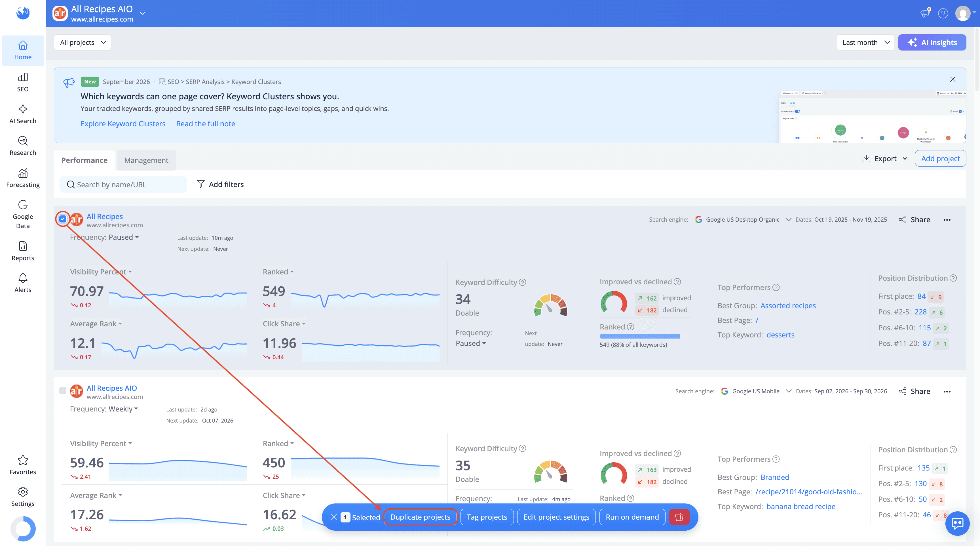Open the Export dropdown
980x546 pixels.
885,158
